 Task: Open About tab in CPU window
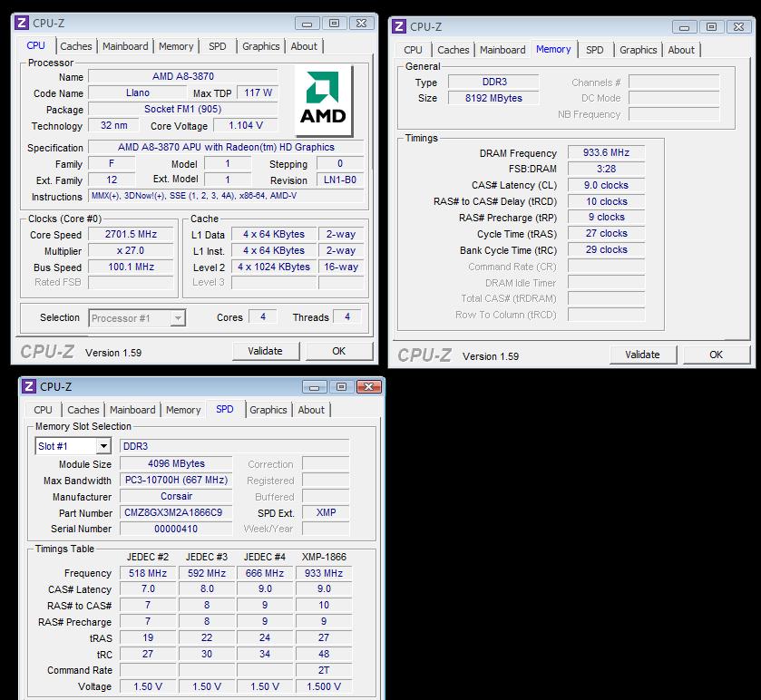304,46
